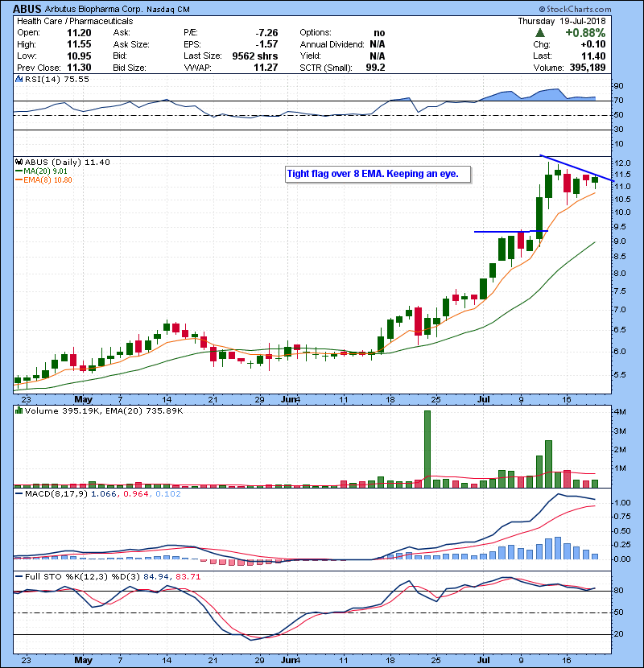The width and height of the screenshot is (644, 668).
Task: Click the MACD signal value 0.964
Action: (136, 494)
